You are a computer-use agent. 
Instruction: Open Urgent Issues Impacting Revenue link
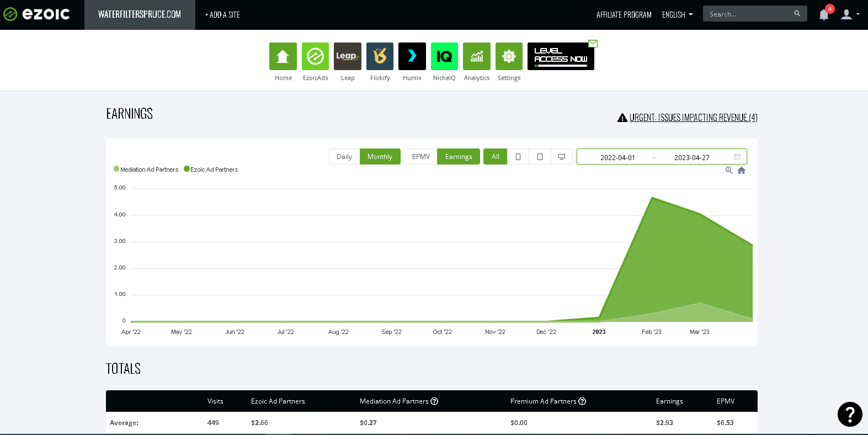693,118
